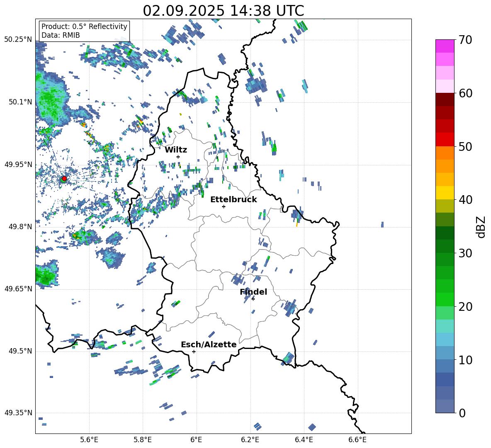Click the 5.6°E longitude label

[89, 440]
